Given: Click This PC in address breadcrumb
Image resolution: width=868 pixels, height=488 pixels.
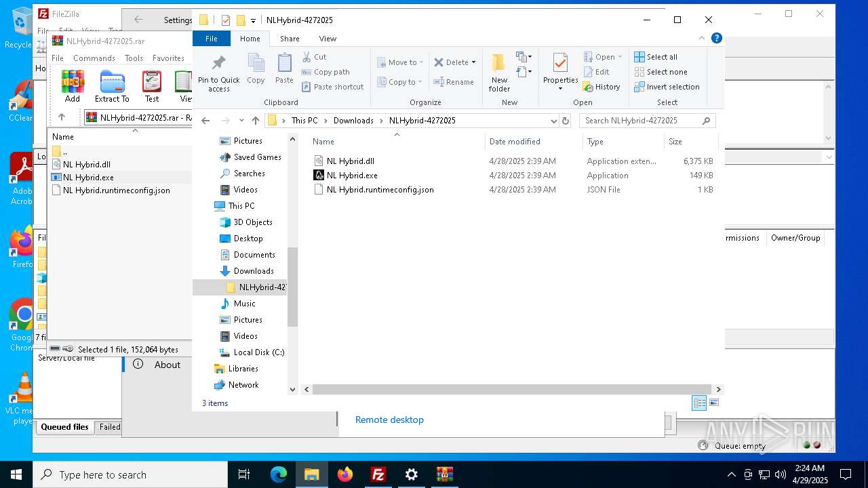Looking at the screenshot, I should pyautogui.click(x=304, y=121).
